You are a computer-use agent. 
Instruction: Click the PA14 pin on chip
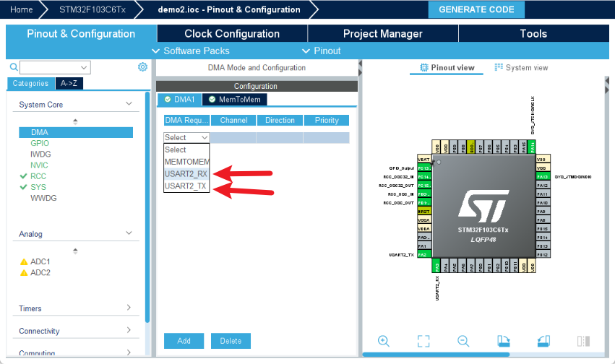pos(532,147)
